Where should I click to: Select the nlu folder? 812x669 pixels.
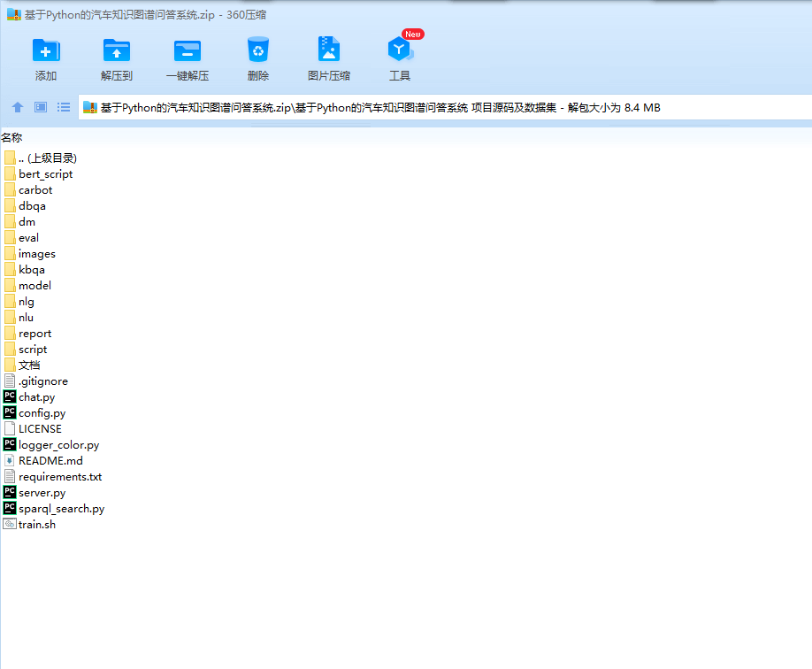tap(19, 318)
